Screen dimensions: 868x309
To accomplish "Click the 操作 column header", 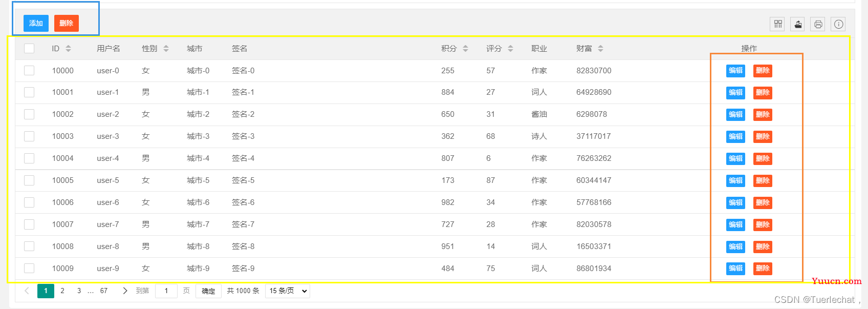I will [749, 49].
